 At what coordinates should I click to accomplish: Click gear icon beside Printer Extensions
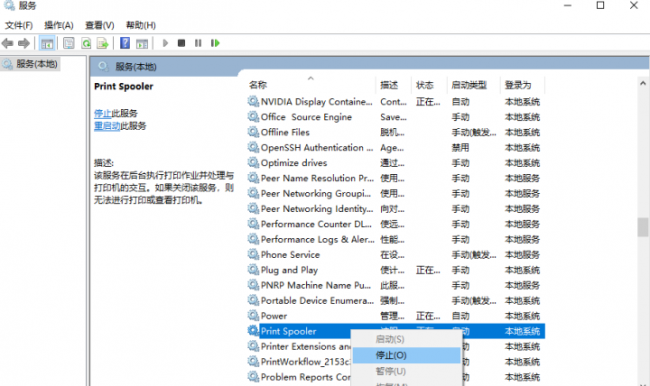[253, 346]
